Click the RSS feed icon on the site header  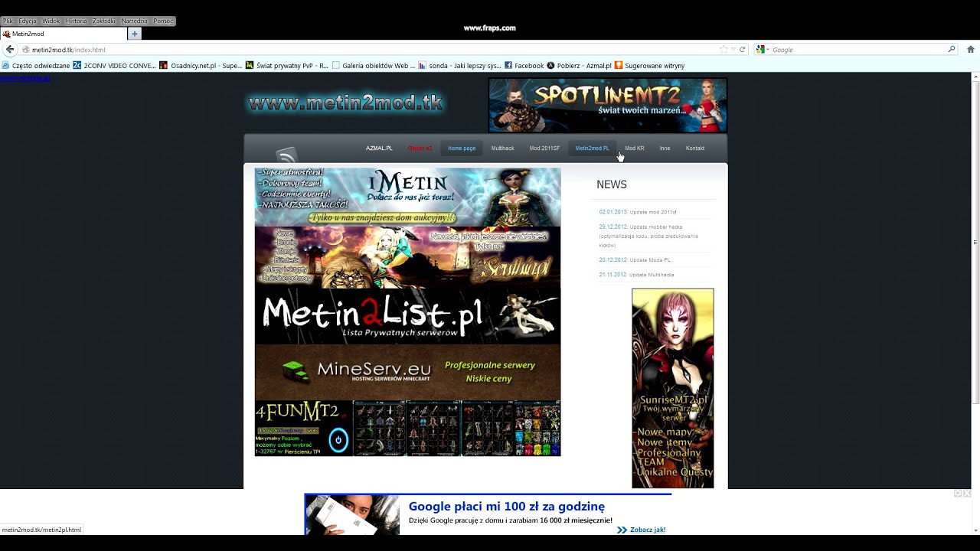pos(286,155)
